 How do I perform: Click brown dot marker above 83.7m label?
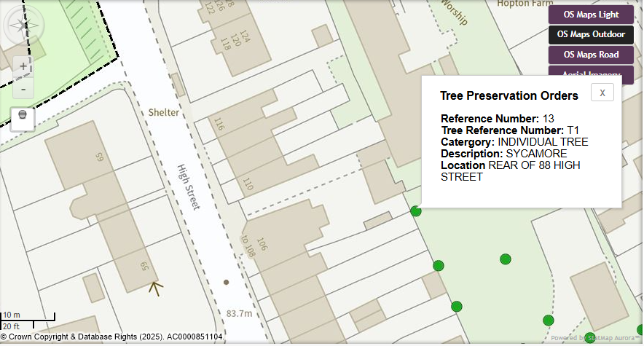[226, 282]
